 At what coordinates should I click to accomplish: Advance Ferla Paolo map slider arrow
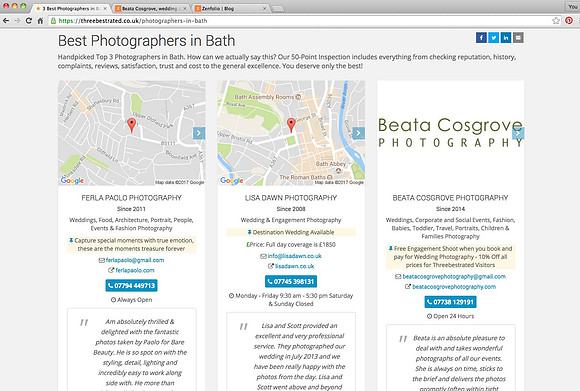tap(199, 133)
